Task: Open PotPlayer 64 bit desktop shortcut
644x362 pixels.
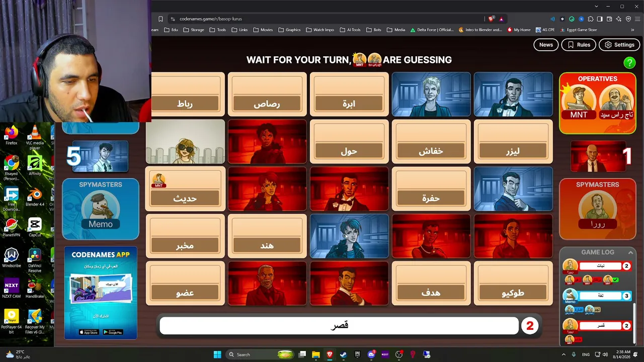Action: [x=11, y=322]
